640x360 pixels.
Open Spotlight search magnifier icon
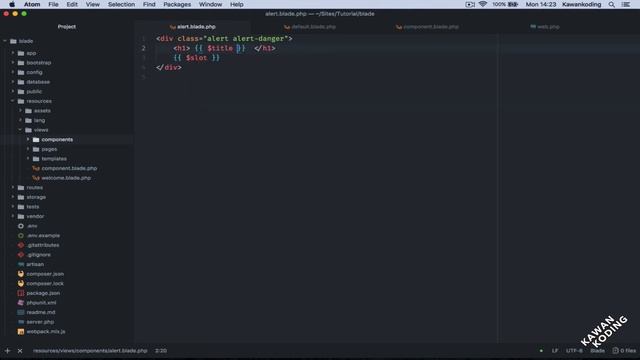coord(611,4)
